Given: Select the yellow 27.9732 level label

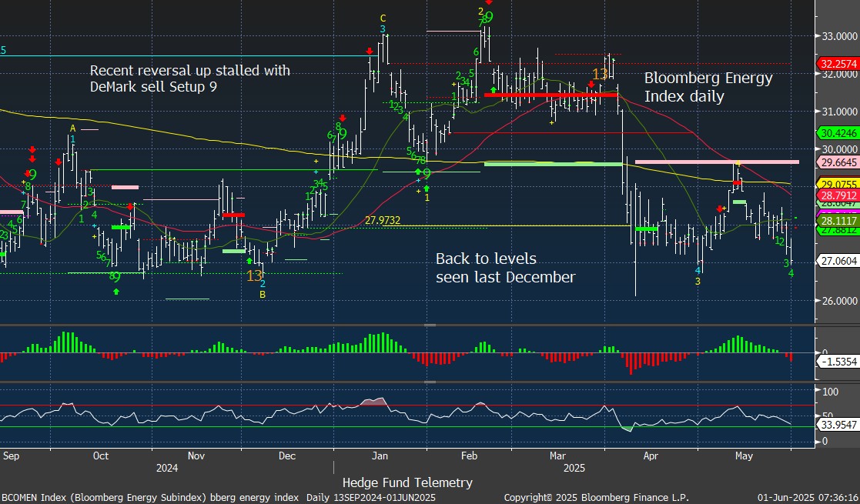Looking at the screenshot, I should click(383, 221).
